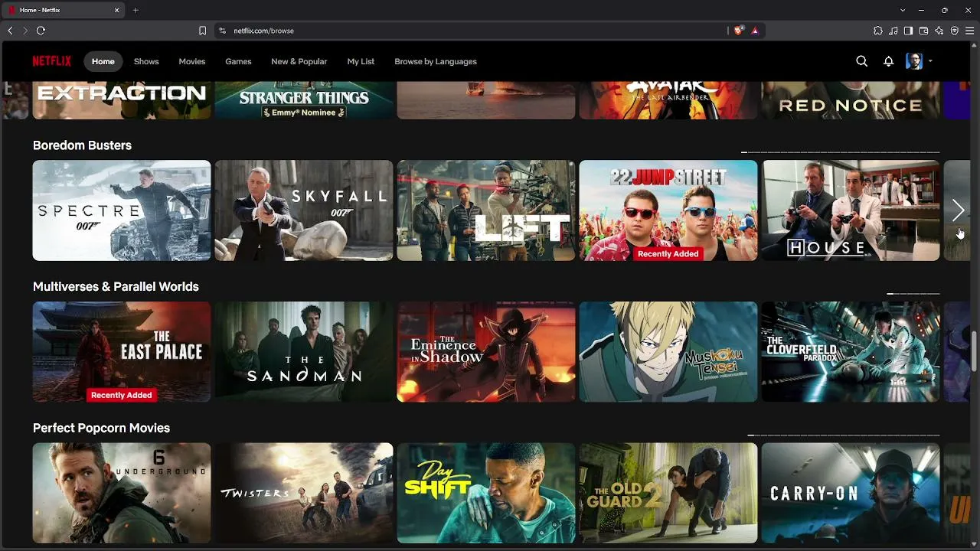Click the Emmy Nominee badge on Stranger Things
Screen dimensions: 980x551
click(304, 112)
